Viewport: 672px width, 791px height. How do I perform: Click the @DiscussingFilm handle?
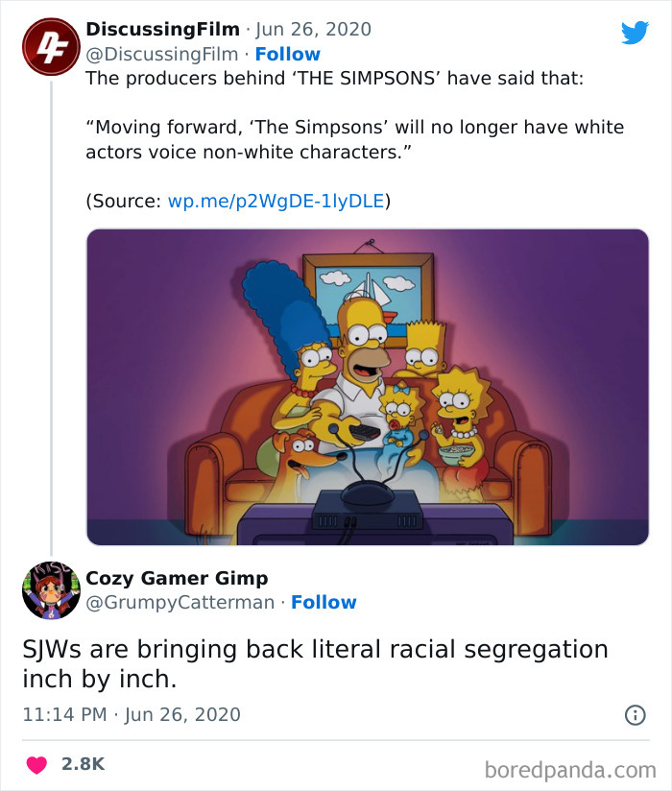(166, 55)
